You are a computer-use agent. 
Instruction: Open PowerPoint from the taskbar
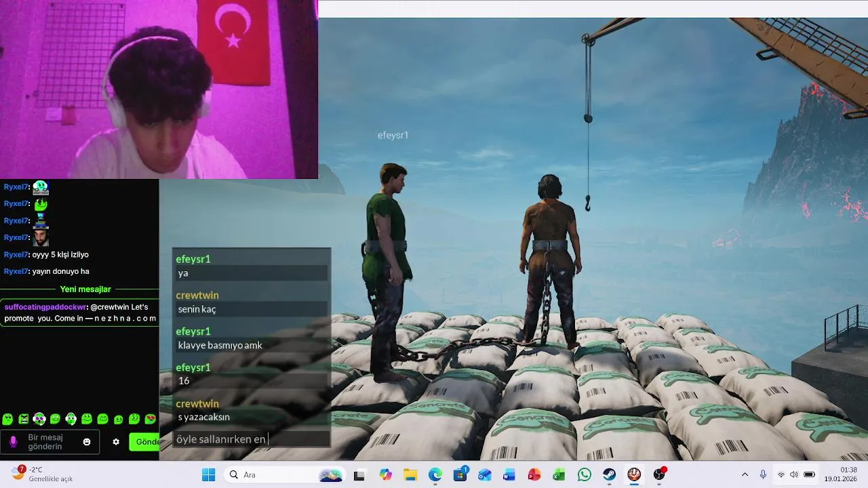[x=534, y=474]
